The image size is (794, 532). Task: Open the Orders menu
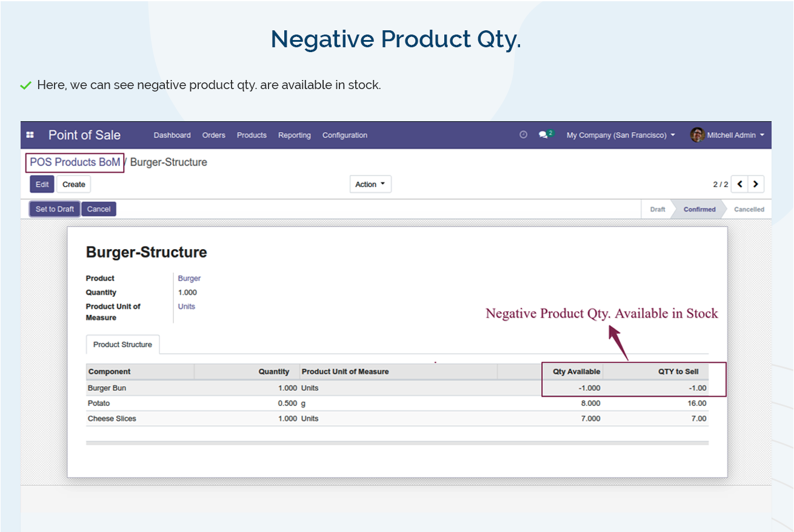(x=214, y=135)
